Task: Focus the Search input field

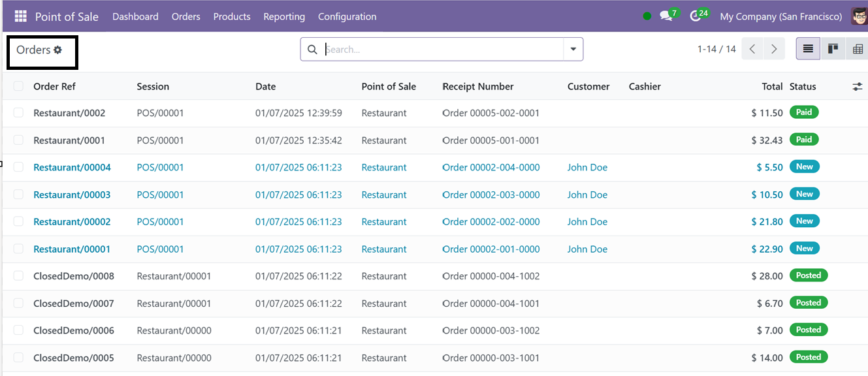Action: pyautogui.click(x=443, y=49)
